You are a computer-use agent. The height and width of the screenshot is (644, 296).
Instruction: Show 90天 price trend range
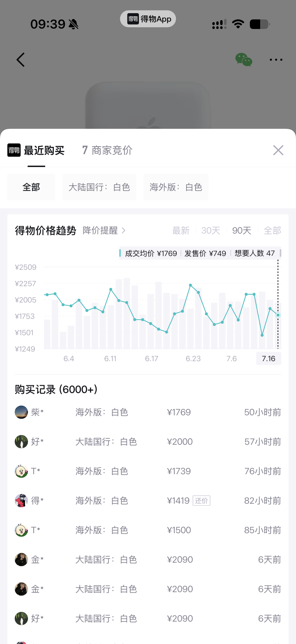coord(242,230)
